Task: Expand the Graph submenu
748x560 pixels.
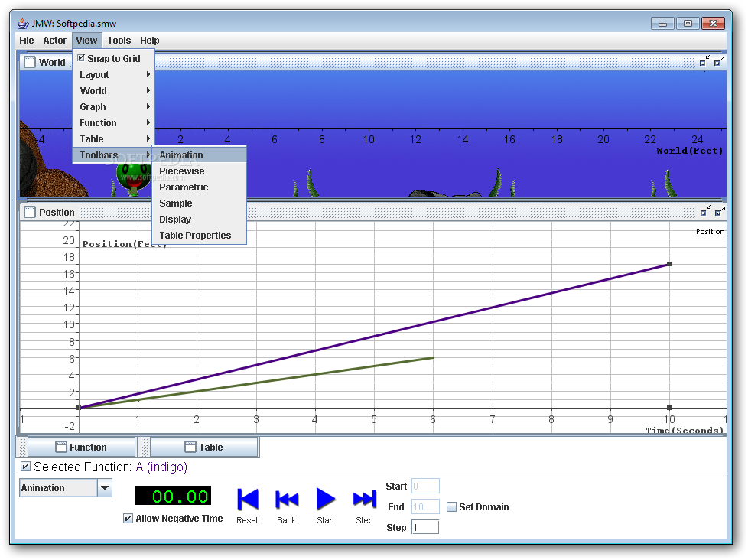Action: pos(113,107)
